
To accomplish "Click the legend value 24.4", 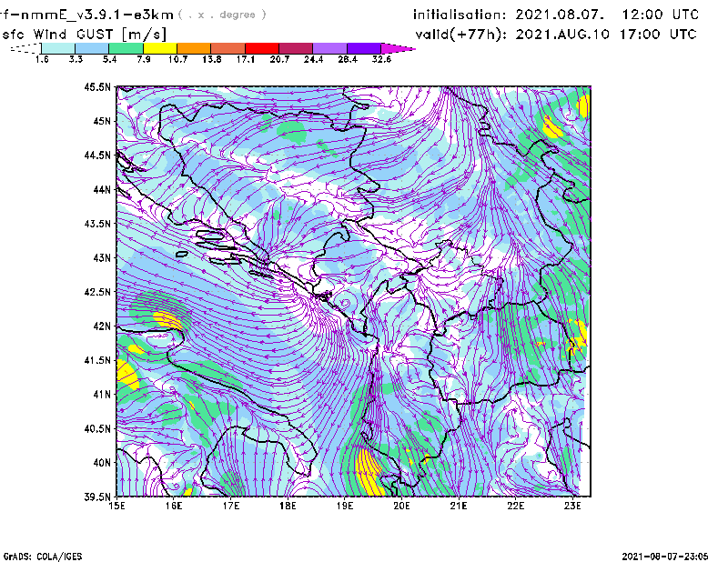I will pyautogui.click(x=313, y=59).
